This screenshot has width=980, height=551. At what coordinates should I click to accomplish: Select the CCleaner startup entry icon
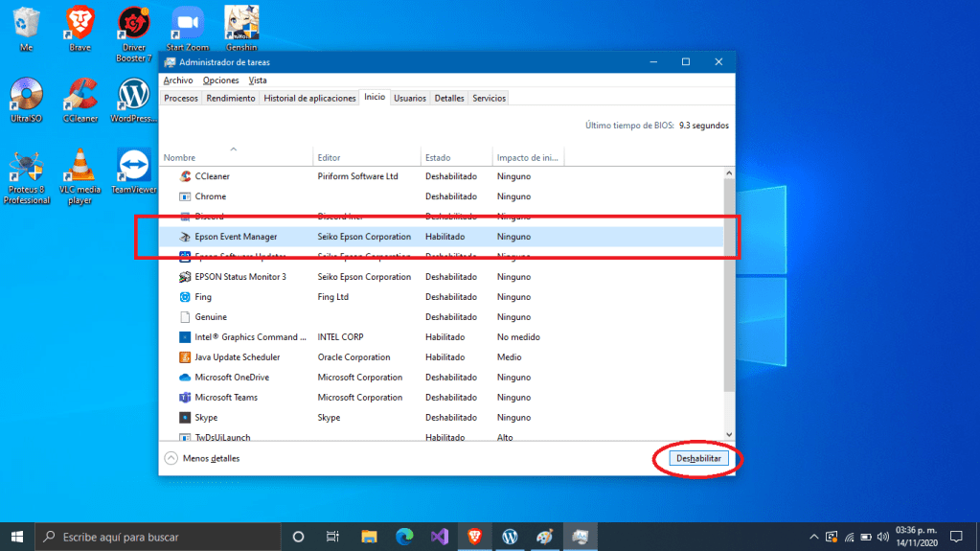(186, 176)
